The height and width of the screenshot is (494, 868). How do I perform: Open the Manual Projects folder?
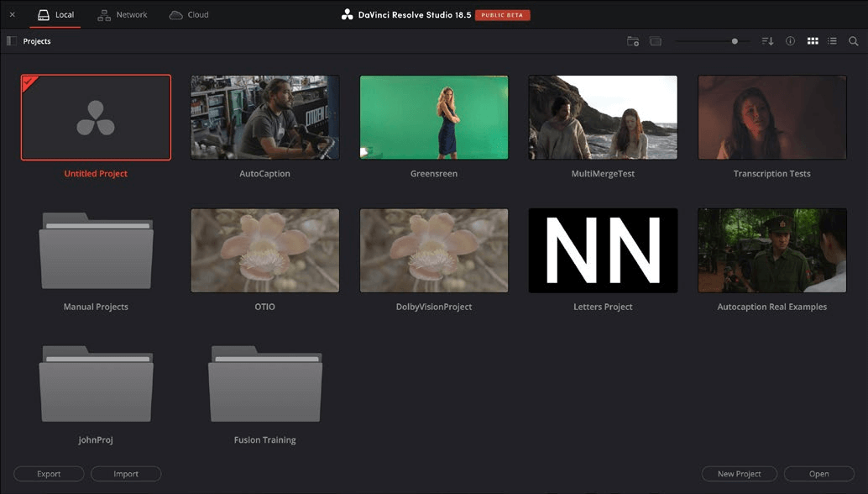[96, 252]
